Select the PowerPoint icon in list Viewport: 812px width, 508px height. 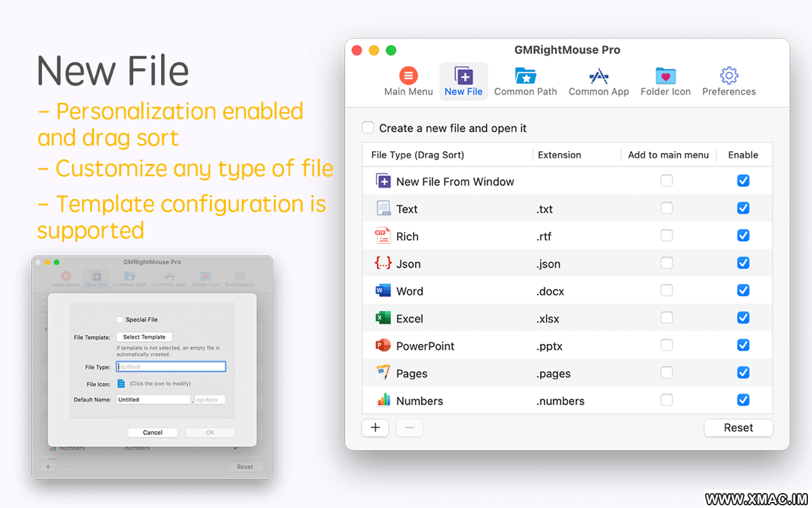pyautogui.click(x=383, y=345)
